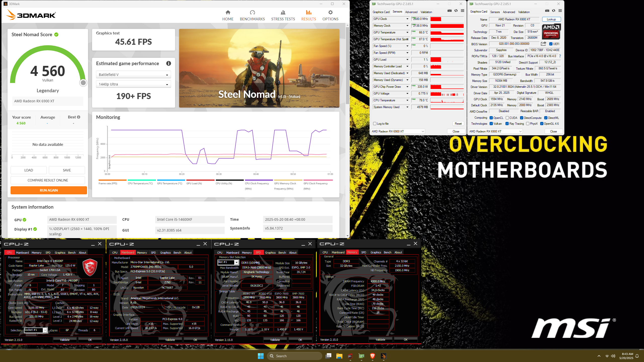Open hamburger menu in GPU-Z Graphics Card window

pos(560,11)
